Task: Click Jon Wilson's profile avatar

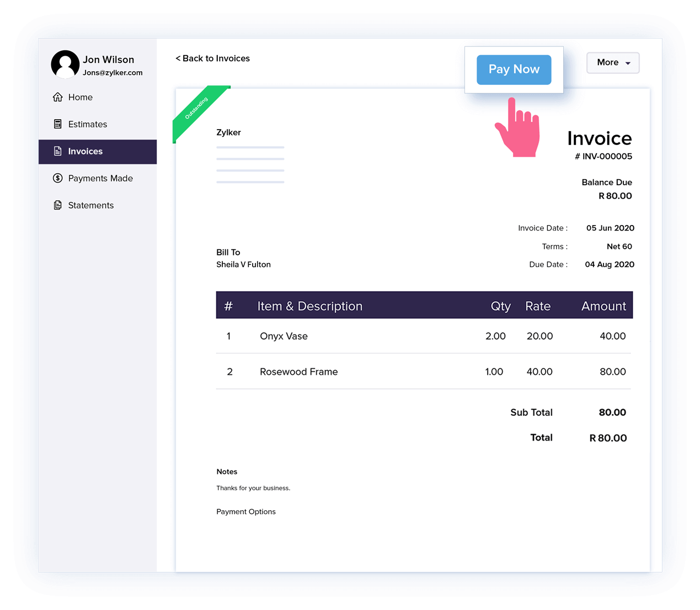Action: tap(65, 65)
